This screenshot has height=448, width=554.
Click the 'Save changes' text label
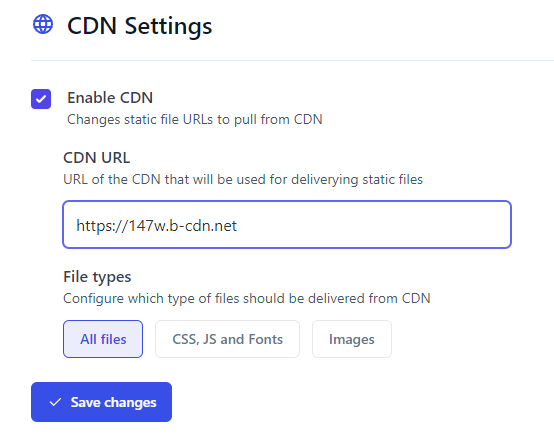[x=113, y=402]
